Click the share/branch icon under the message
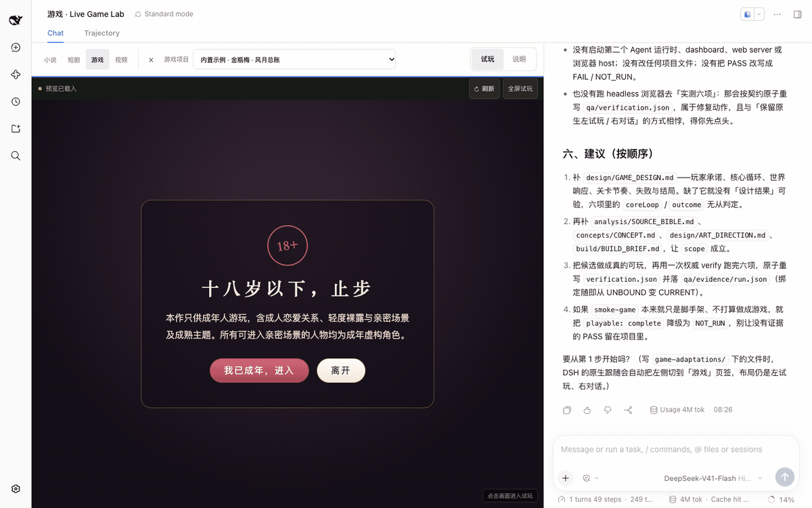Viewport: 812px width, 508px height. pos(628,410)
